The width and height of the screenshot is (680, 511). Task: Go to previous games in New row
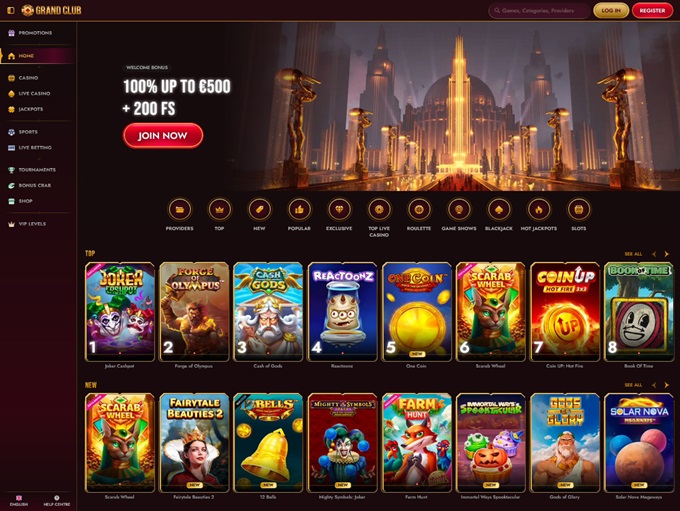point(654,385)
